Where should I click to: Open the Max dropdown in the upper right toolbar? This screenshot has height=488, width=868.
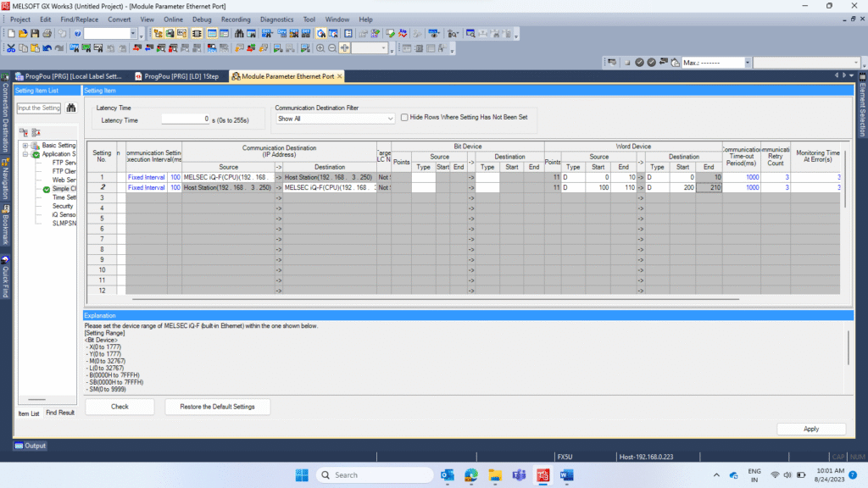pos(748,63)
